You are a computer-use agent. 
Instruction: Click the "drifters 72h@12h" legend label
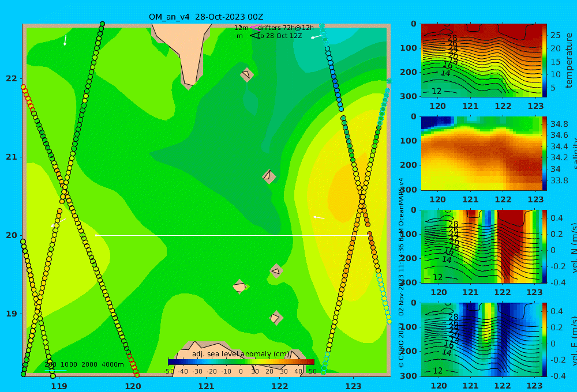pos(286,28)
